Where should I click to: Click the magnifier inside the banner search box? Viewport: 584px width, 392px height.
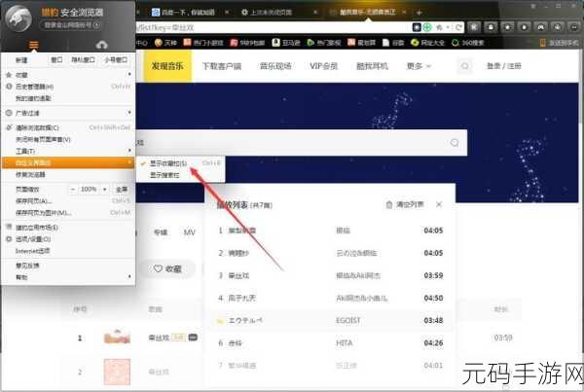tap(455, 143)
